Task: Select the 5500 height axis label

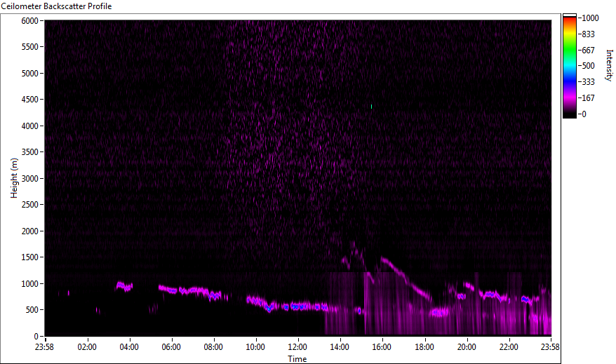Action: (x=30, y=47)
